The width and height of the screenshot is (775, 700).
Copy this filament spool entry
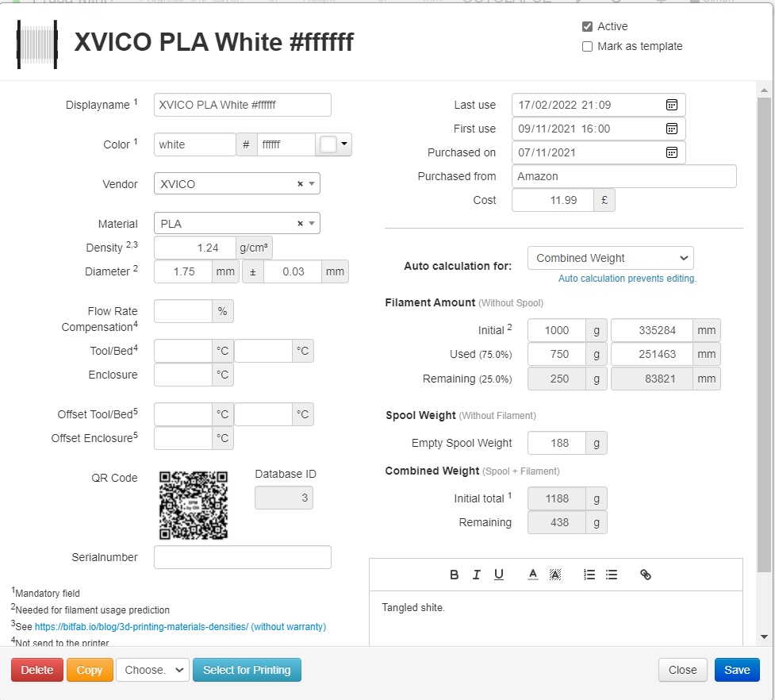[90, 670]
